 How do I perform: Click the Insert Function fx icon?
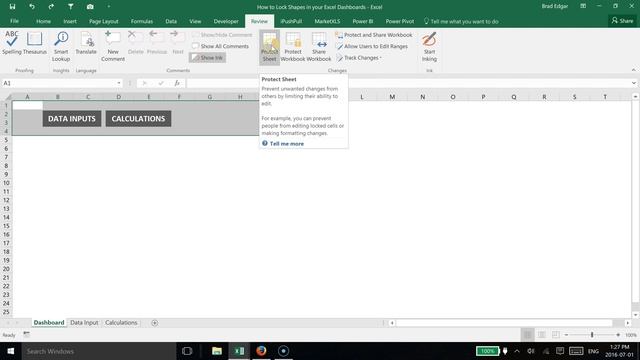177,83
